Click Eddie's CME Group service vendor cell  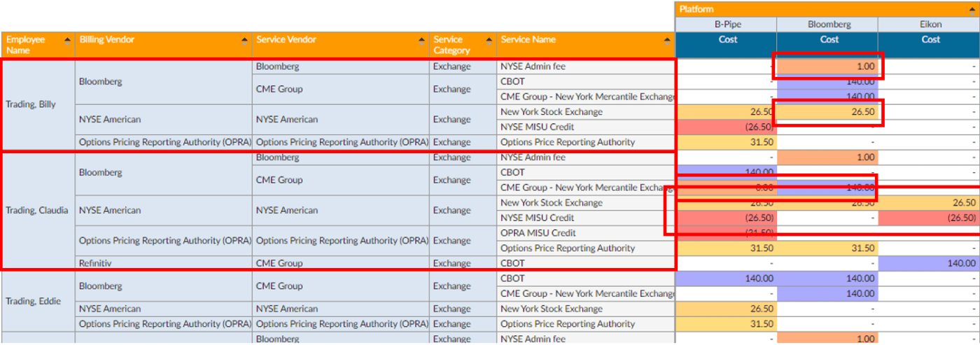pos(340,286)
